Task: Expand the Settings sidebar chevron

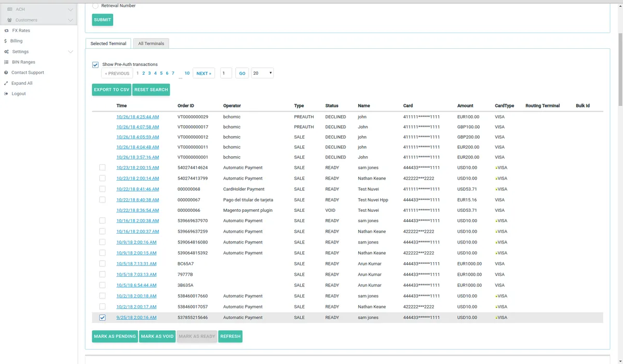Action: point(71,52)
